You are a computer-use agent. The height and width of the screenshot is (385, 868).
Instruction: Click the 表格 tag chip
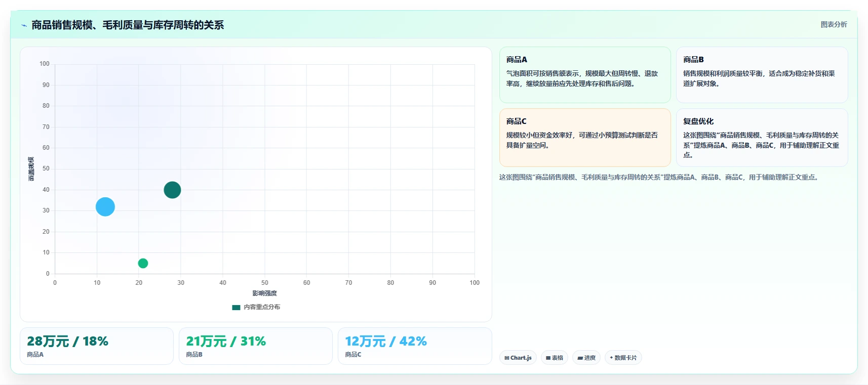coord(555,358)
